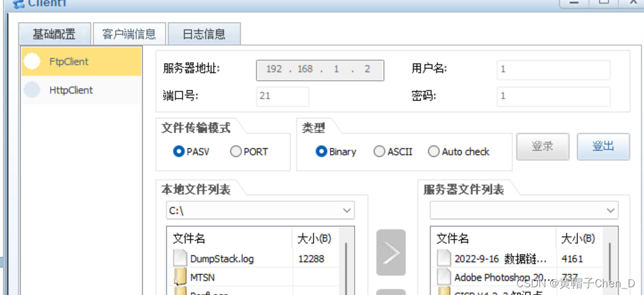Select PASV file transfer mode
This screenshot has width=644, height=295.
[x=191, y=152]
